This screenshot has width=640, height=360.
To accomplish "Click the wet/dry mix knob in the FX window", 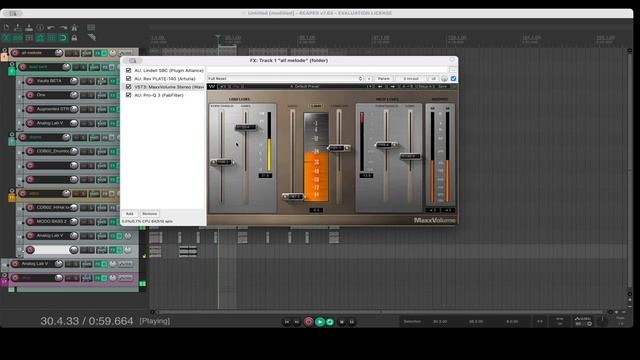I will pyautogui.click(x=444, y=78).
